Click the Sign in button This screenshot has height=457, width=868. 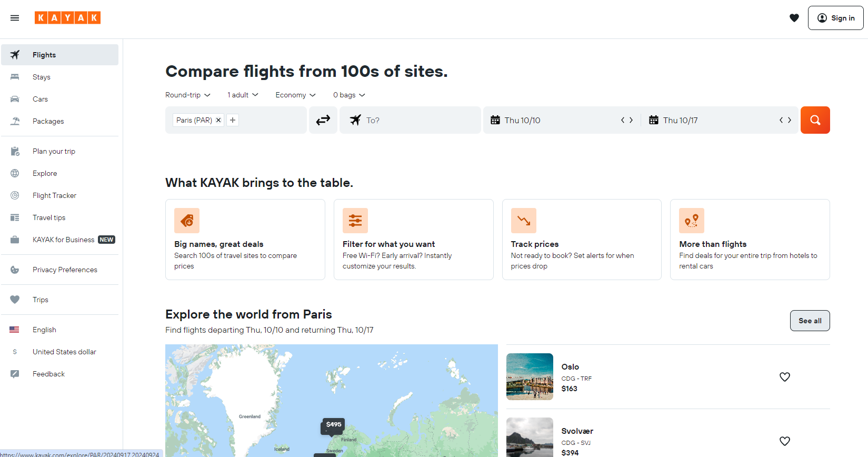pos(835,18)
